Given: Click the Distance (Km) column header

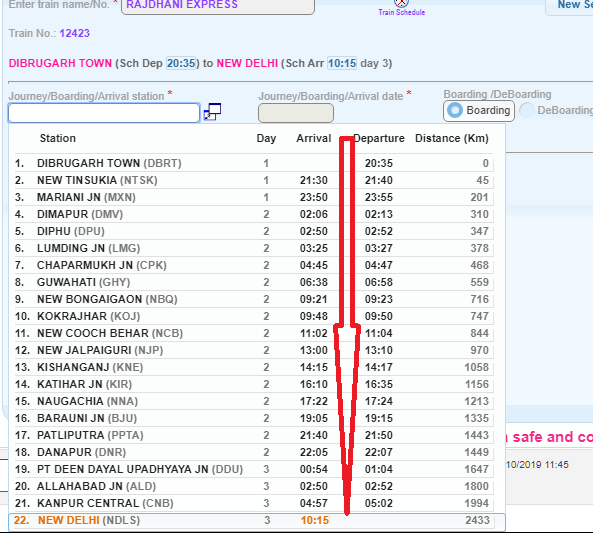Looking at the screenshot, I should [452, 138].
